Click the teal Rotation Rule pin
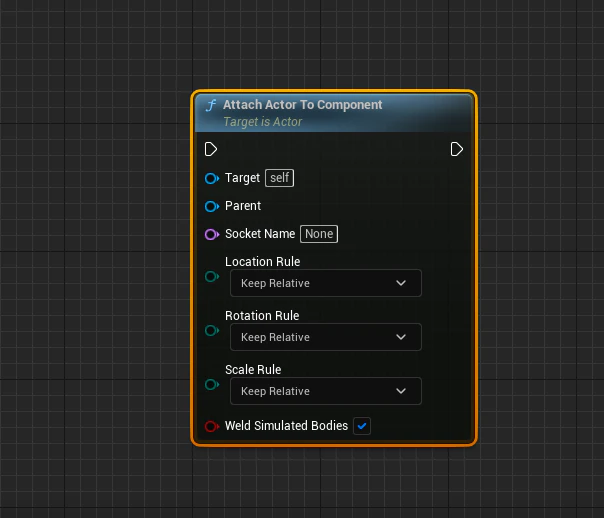 (211, 330)
